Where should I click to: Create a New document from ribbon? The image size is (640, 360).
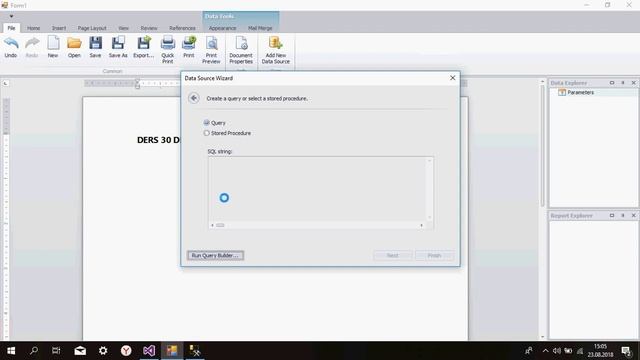coord(53,47)
